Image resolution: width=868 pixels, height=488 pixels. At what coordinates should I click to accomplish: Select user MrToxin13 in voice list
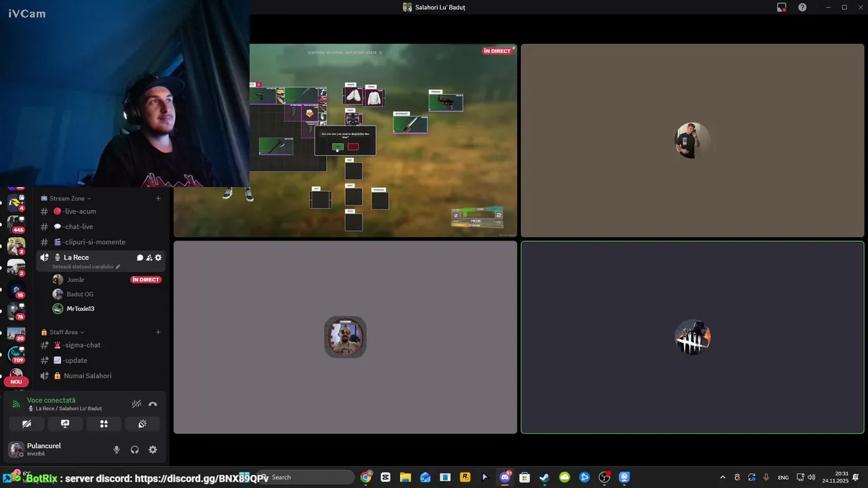80,308
